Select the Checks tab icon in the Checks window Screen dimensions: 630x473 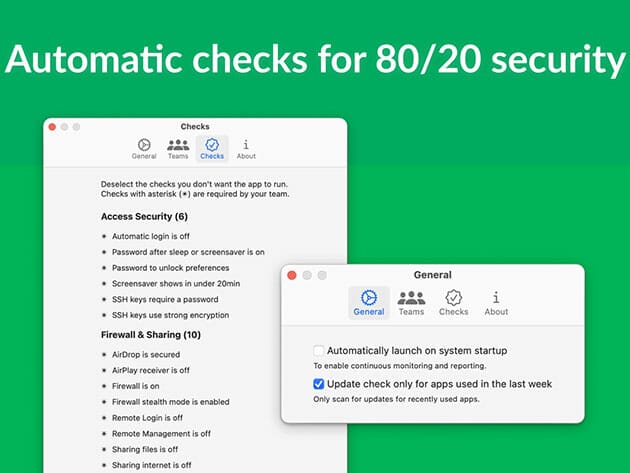tap(212, 149)
